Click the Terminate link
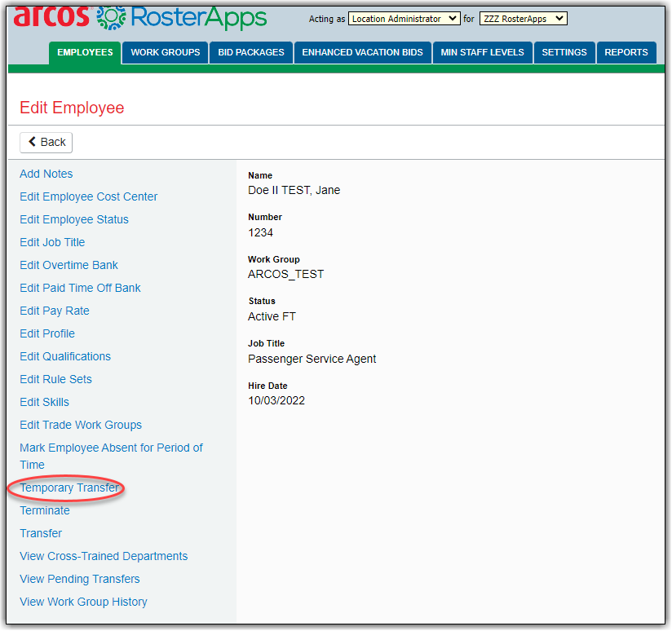Screen dimensions: 672x631 tap(45, 510)
